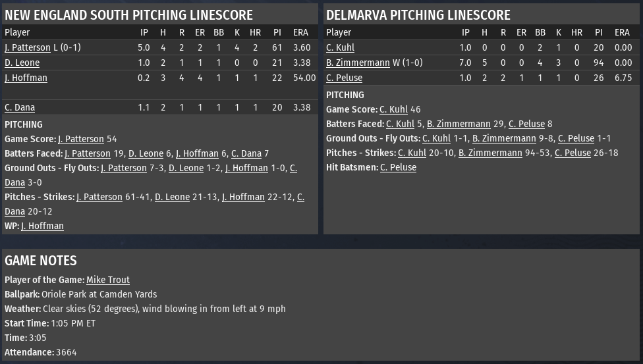The height and width of the screenshot is (364, 643).
Task: Open C. Kuhl in Delmarva linescore table
Action: (340, 47)
